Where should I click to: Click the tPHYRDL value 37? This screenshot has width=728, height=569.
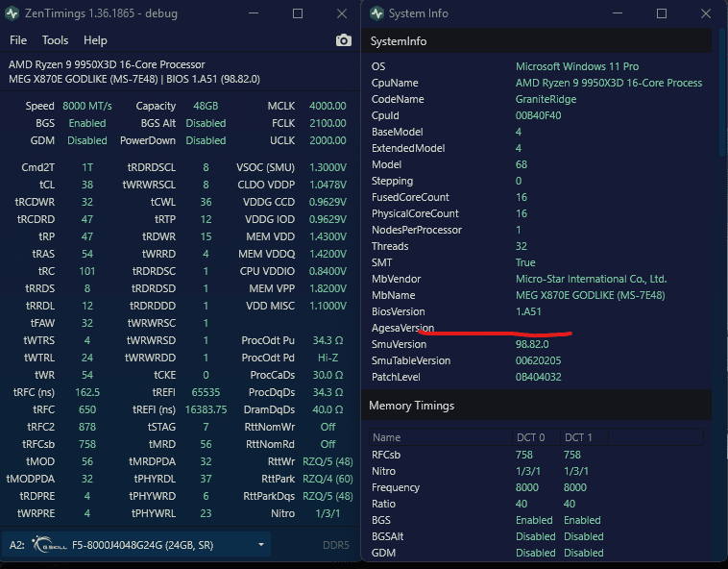(206, 479)
